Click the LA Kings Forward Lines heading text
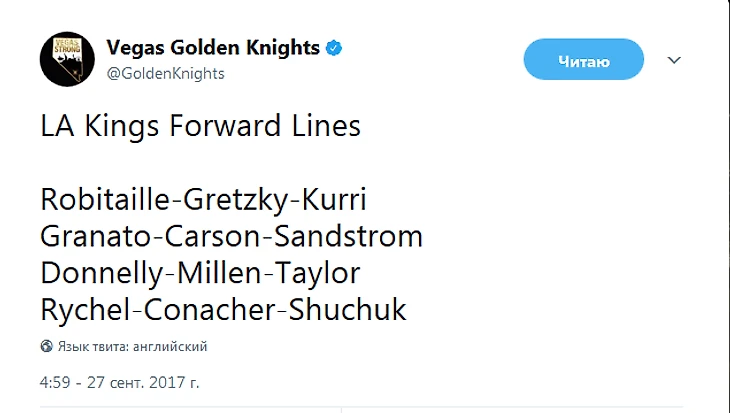 [200, 128]
